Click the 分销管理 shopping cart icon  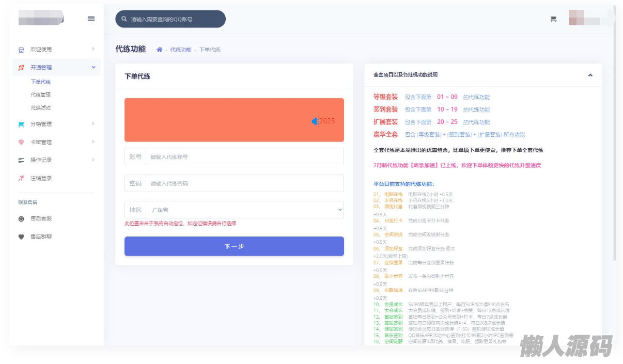click(x=20, y=124)
